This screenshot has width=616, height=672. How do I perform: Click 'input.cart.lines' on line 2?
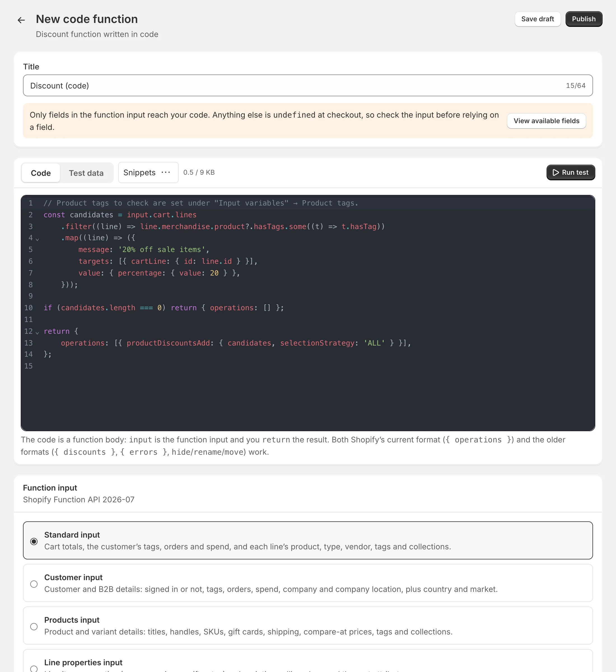pos(162,215)
